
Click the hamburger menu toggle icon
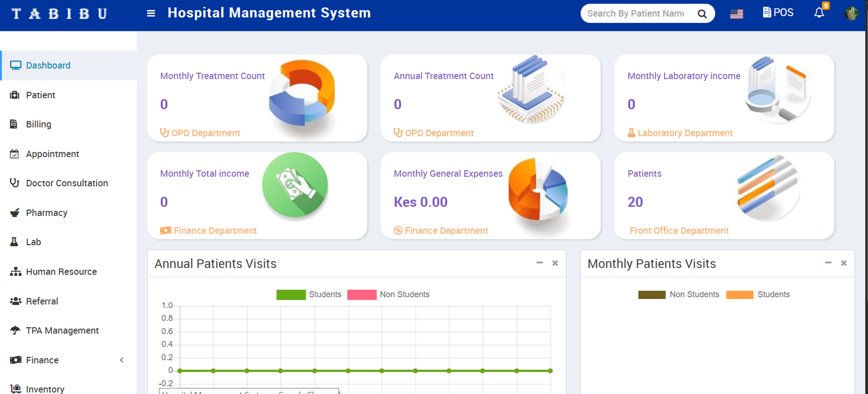coord(151,14)
